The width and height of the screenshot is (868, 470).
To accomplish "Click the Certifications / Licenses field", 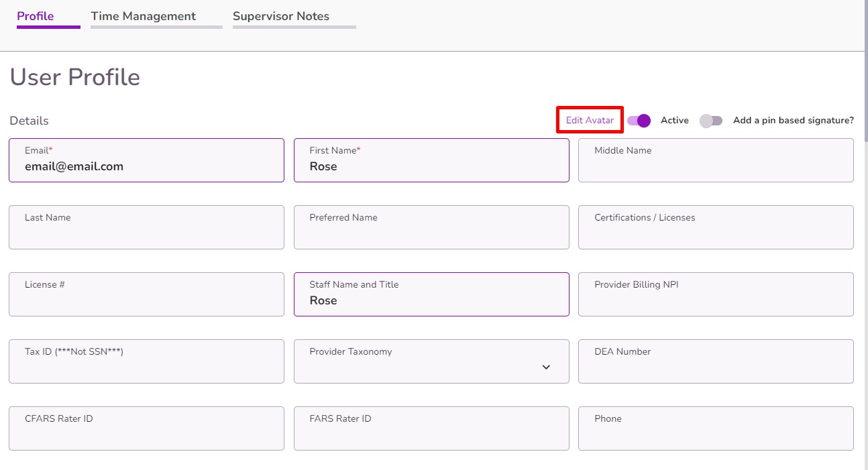I will pos(716,227).
